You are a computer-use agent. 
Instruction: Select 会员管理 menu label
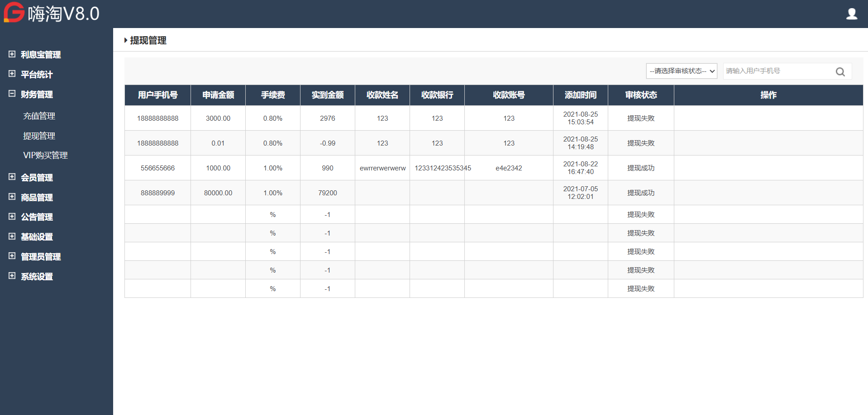click(37, 178)
